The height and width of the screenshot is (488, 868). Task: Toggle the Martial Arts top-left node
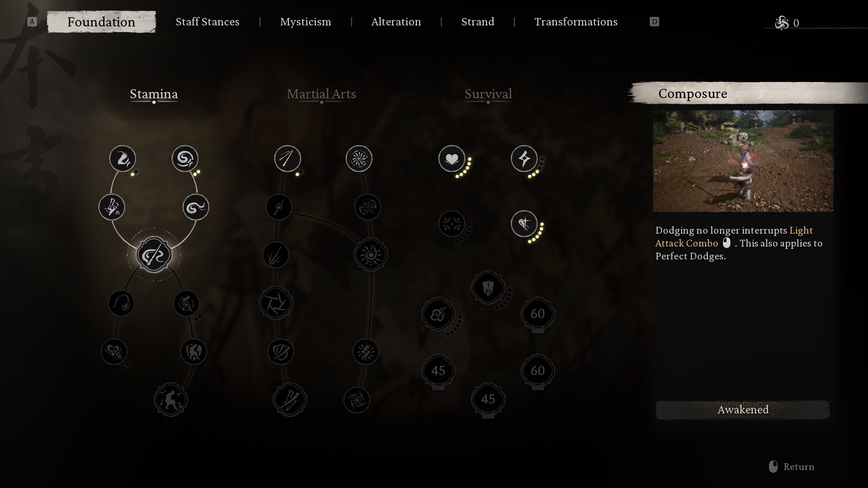coord(287,158)
